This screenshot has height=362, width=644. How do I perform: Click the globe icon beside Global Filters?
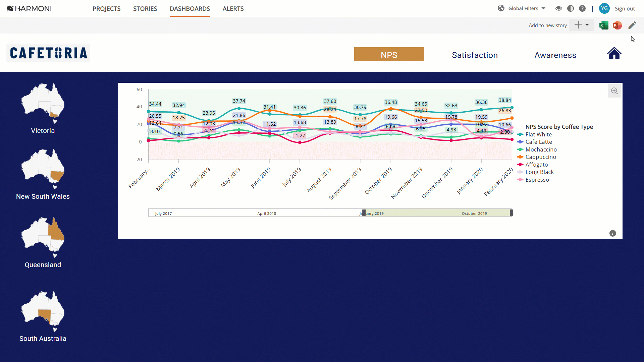tap(501, 8)
